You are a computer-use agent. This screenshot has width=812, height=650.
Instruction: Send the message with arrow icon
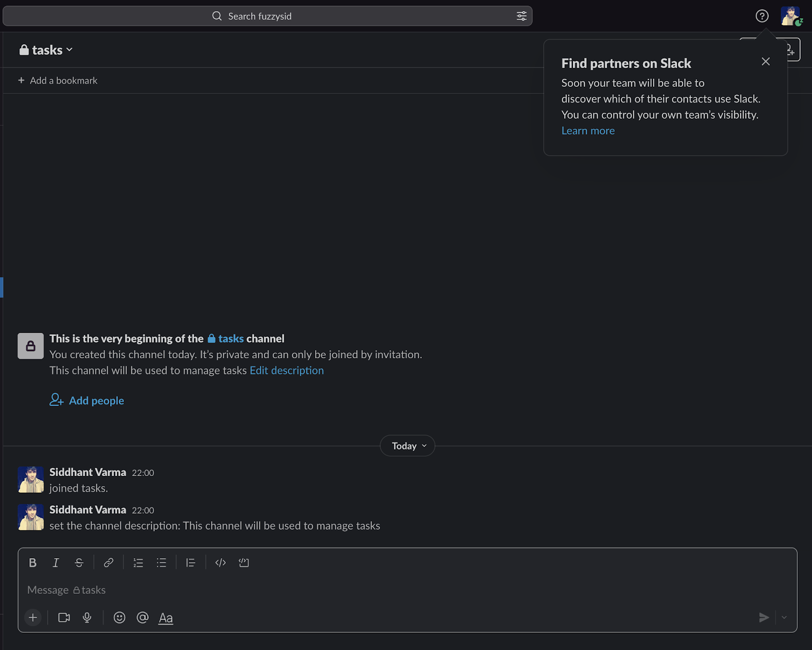tap(764, 618)
